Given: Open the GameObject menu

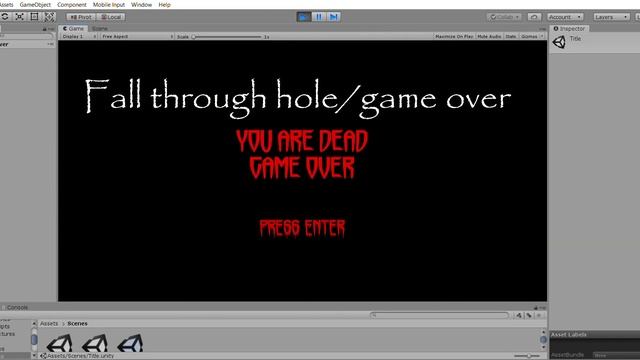Looking at the screenshot, I should pos(35,5).
